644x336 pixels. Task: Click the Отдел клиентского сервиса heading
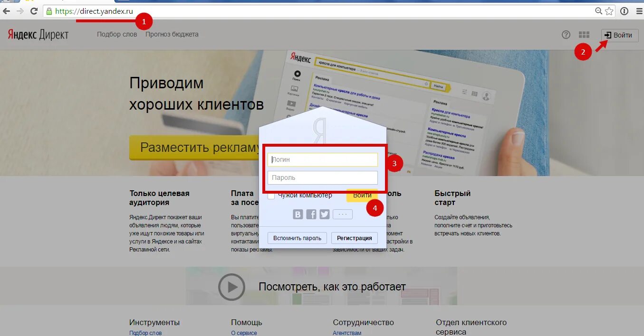click(x=471, y=327)
